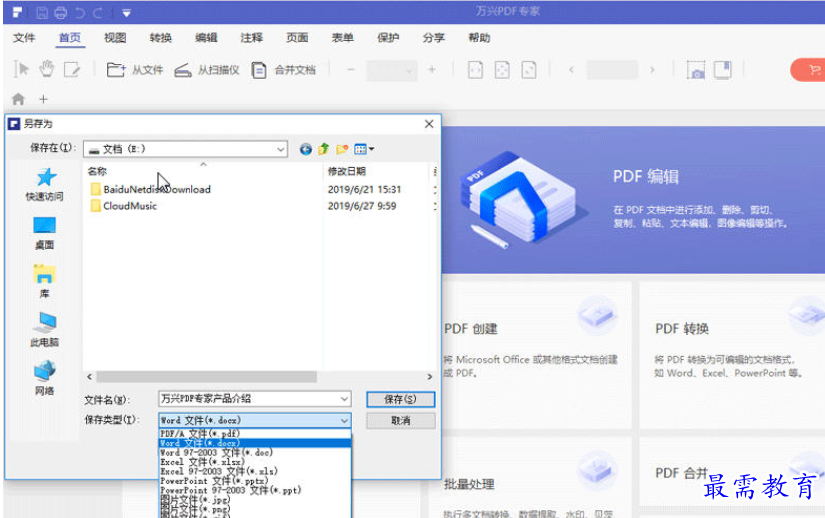Click the create new folder icon
Screen dimensions: 825x518
click(x=342, y=149)
